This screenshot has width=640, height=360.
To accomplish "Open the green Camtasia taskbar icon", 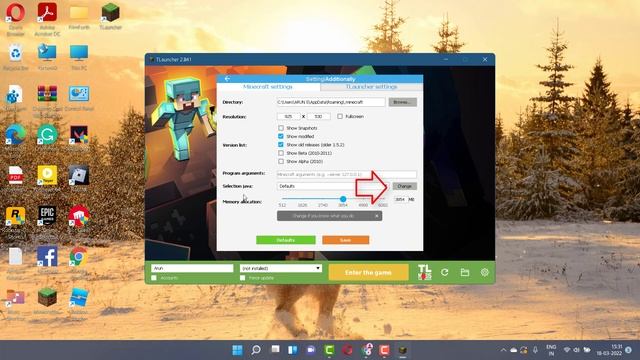I will tap(329, 350).
